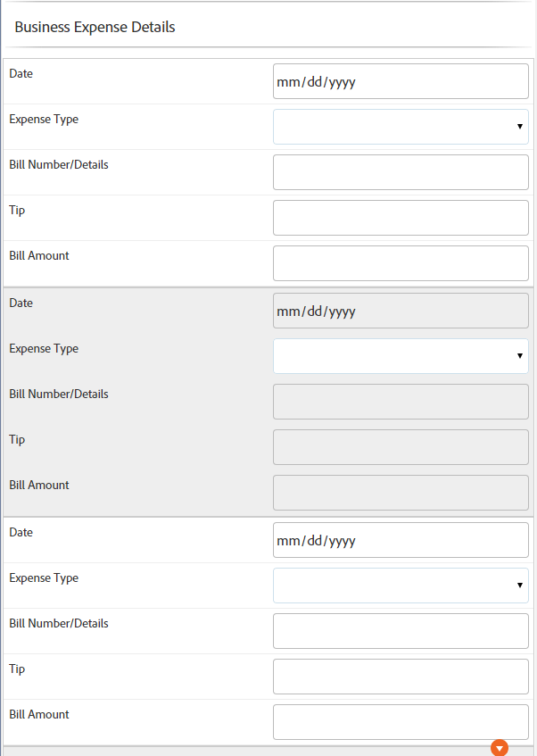This screenshot has height=756, width=537.
Task: Open the second Expense Type dropdown
Action: 400,355
